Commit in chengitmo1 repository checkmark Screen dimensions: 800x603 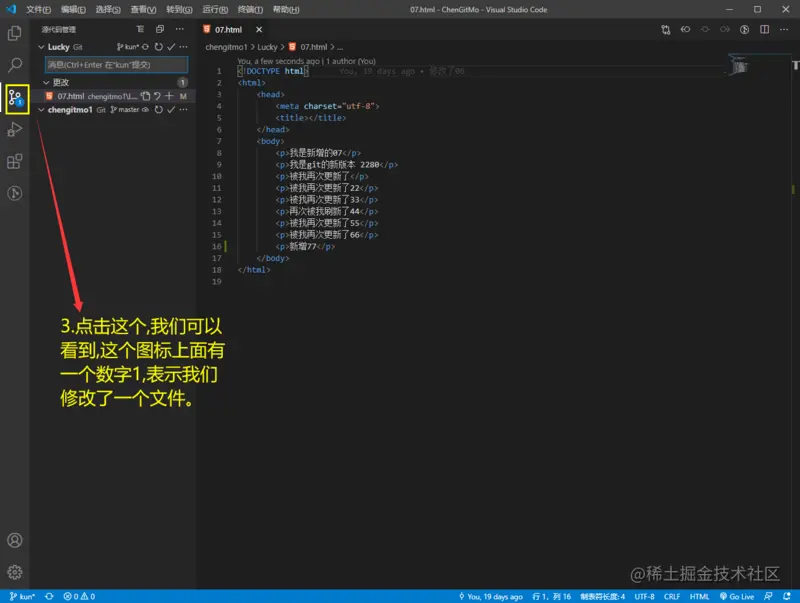click(171, 110)
